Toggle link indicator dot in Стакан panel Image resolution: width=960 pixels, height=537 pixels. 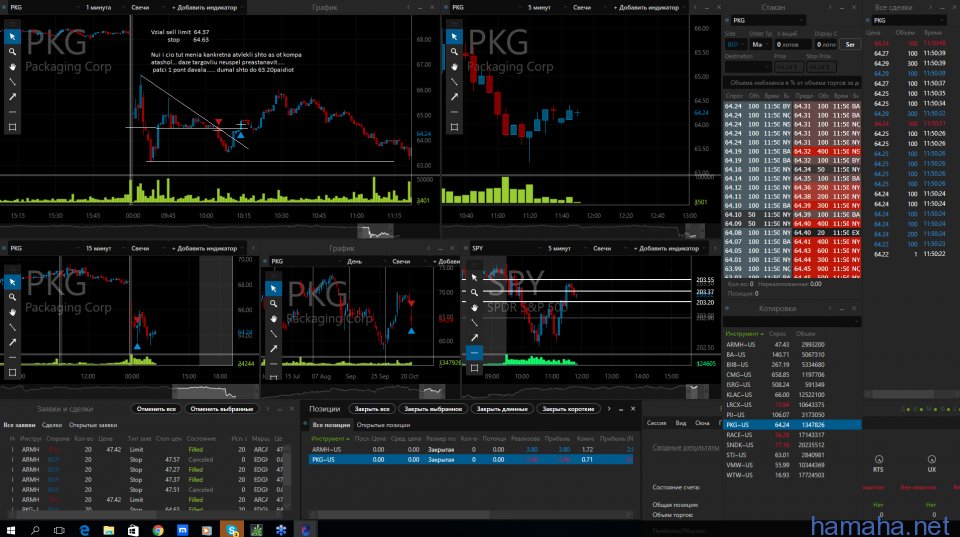[x=727, y=20]
